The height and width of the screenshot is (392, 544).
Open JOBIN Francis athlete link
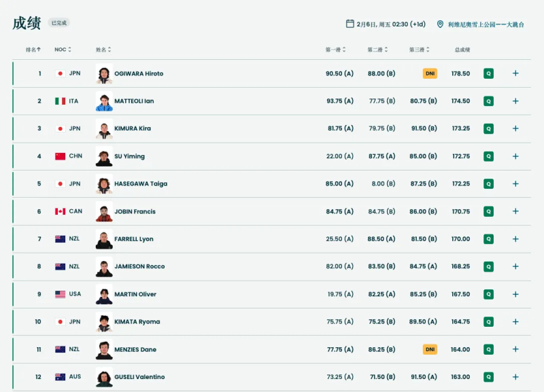tap(135, 211)
